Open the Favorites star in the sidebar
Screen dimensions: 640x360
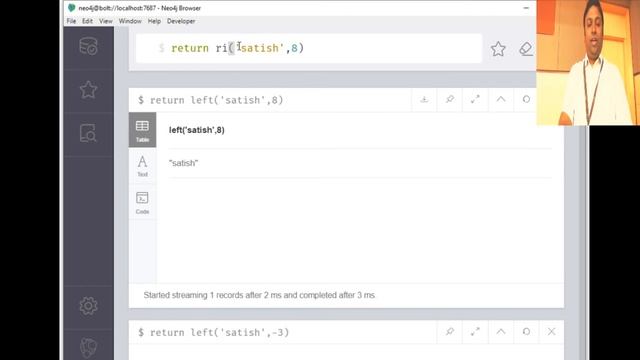pyautogui.click(x=88, y=90)
